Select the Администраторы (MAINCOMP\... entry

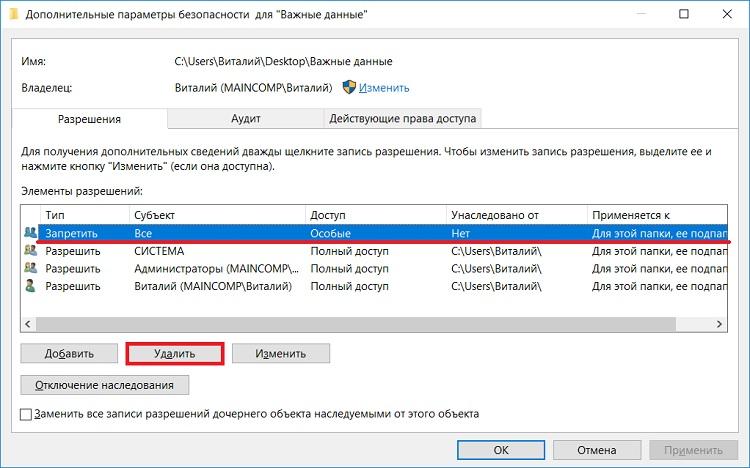click(374, 268)
